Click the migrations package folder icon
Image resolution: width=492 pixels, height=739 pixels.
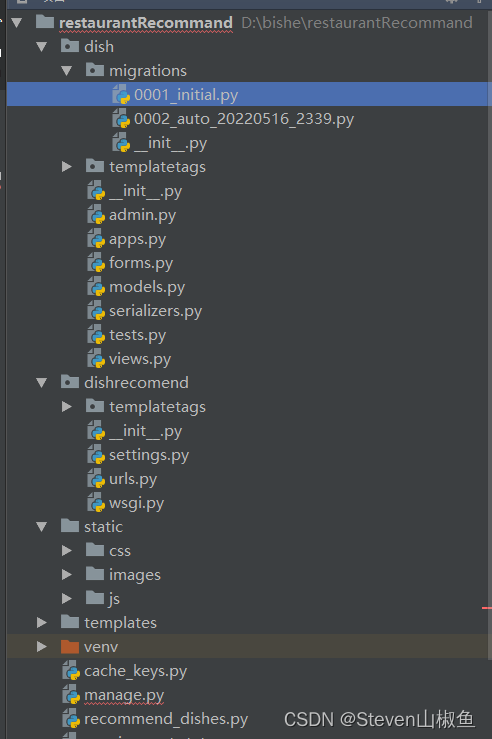(x=95, y=70)
